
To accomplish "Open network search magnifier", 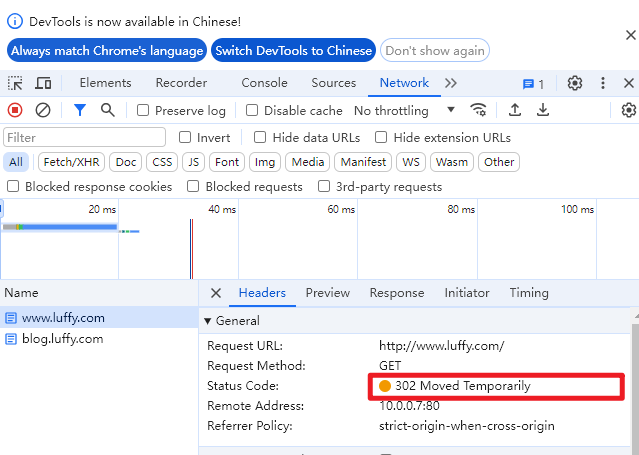I will (108, 110).
